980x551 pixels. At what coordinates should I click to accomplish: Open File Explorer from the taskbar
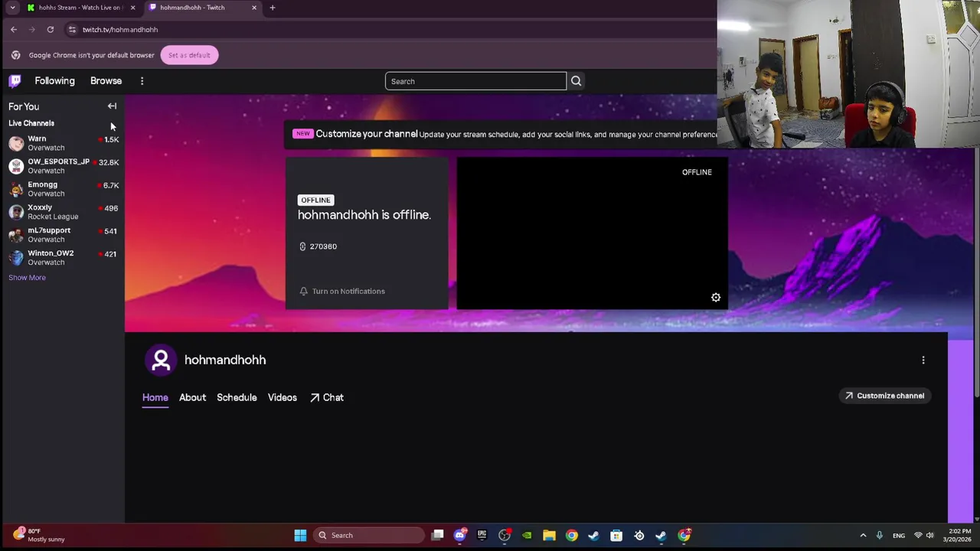click(x=549, y=535)
